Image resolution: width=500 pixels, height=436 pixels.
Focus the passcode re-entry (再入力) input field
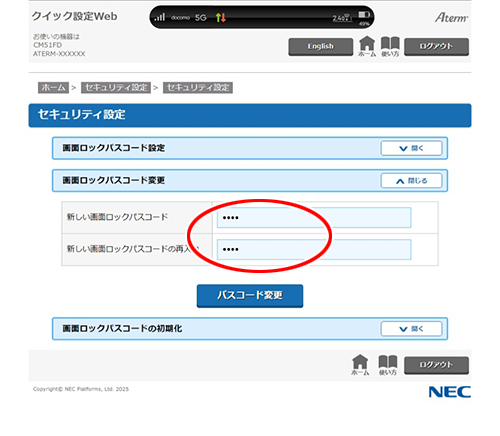(314, 249)
